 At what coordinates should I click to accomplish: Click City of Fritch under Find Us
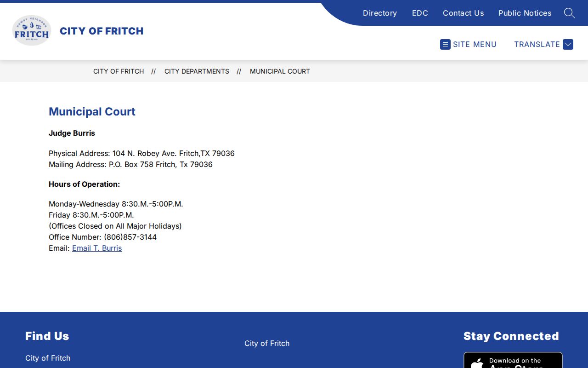[x=48, y=358]
